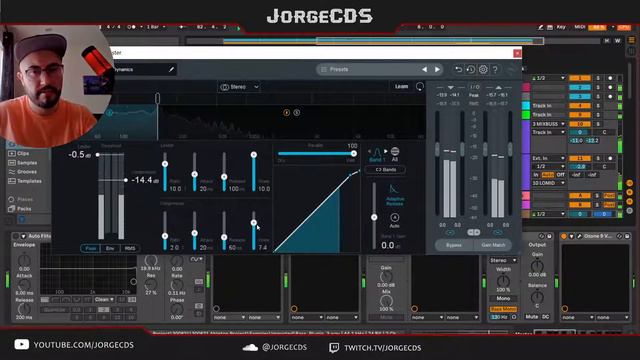Open Stereo dropdown in Utility device
The height and width of the screenshot is (360, 640).
(503, 260)
